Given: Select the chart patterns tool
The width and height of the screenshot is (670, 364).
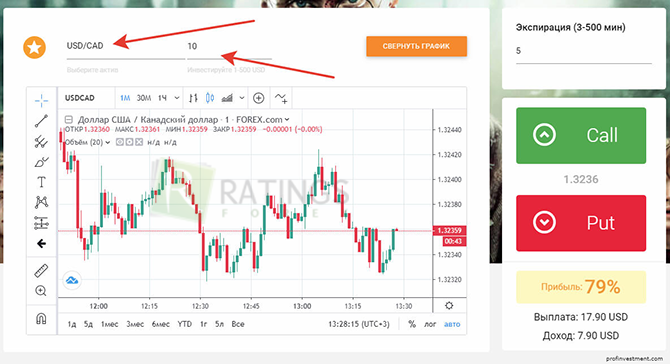Looking at the screenshot, I should 41,202.
